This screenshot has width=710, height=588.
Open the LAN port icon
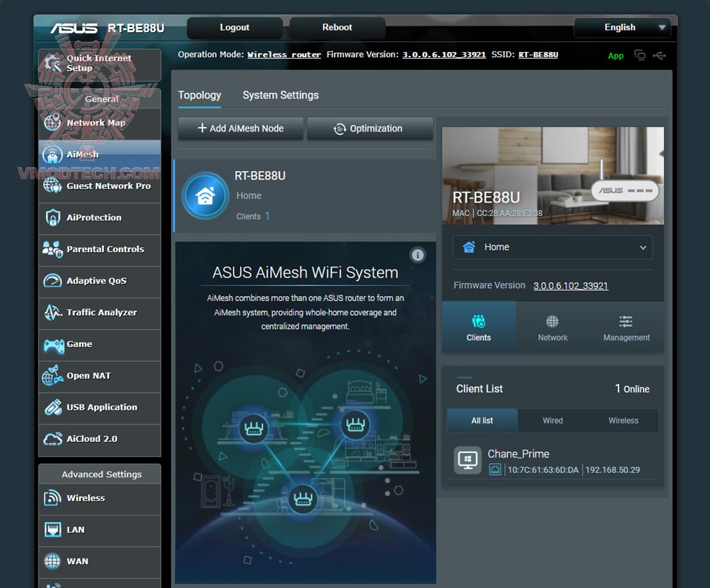53,529
